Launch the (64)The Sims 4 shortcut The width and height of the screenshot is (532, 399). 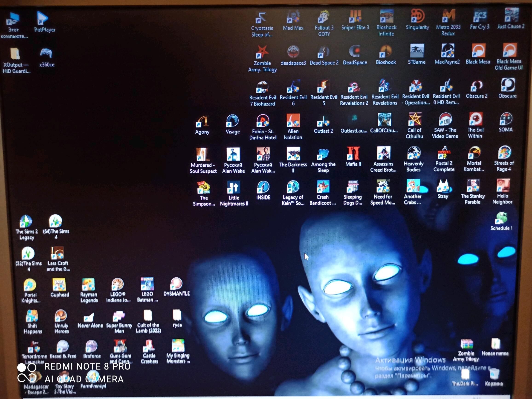tap(56, 221)
